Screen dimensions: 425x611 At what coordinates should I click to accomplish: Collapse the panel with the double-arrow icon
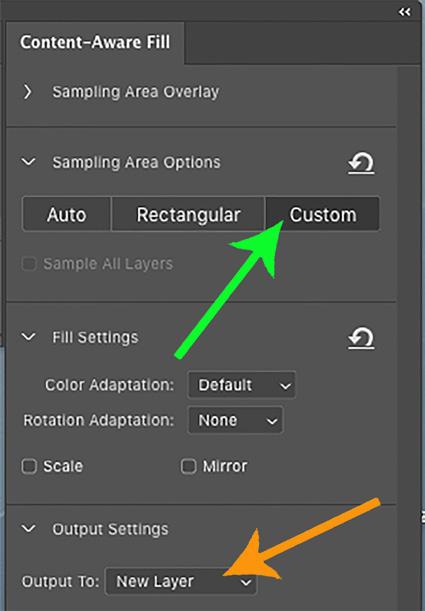pyautogui.click(x=404, y=12)
